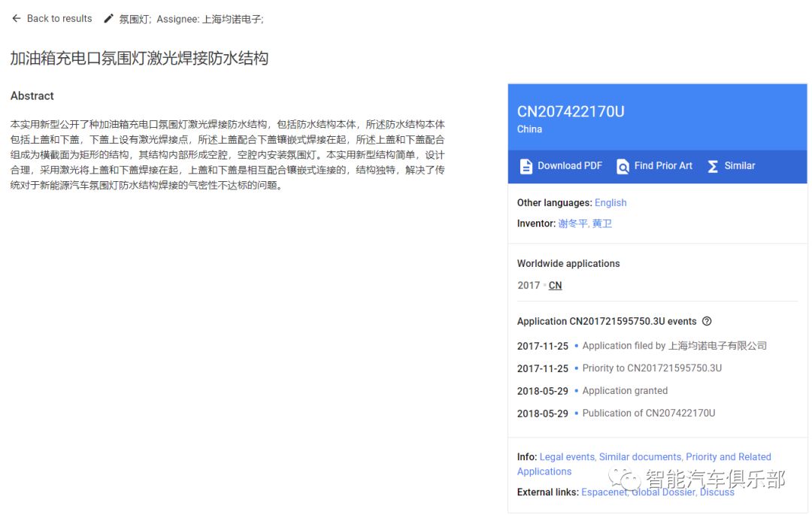Click Download PDF label
The height and width of the screenshot is (515, 812).
(x=570, y=165)
